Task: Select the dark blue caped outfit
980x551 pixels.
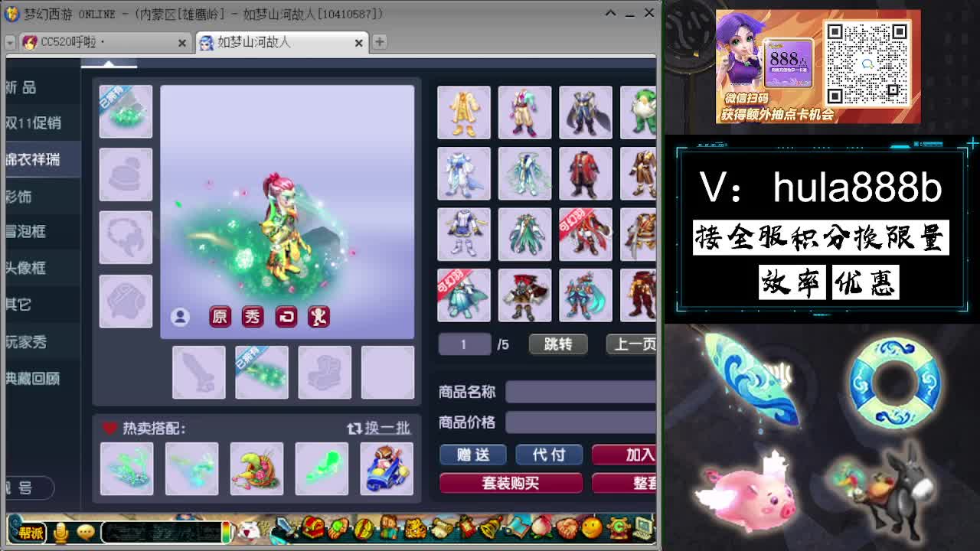Action: pos(586,112)
